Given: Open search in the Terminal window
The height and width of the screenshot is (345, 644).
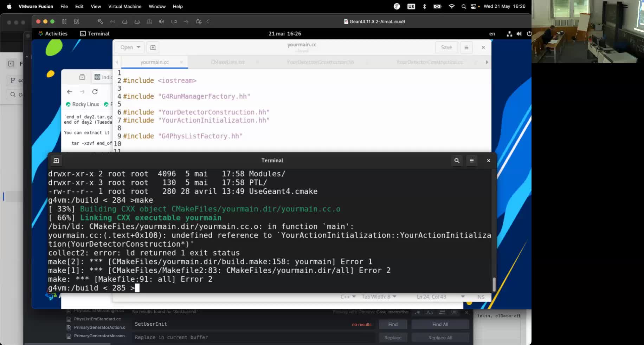Looking at the screenshot, I should click(457, 161).
